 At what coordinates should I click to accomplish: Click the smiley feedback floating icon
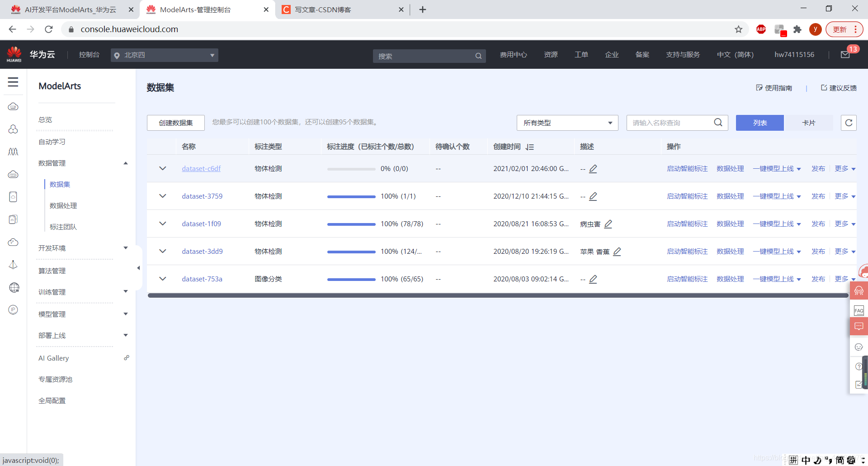859,347
